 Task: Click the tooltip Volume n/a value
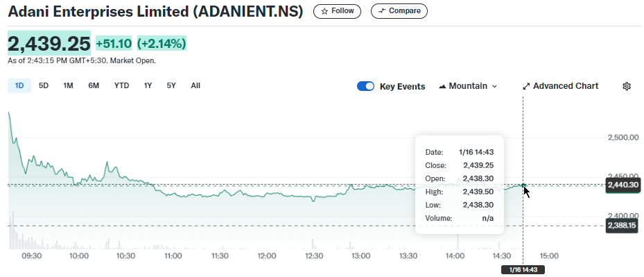point(488,218)
